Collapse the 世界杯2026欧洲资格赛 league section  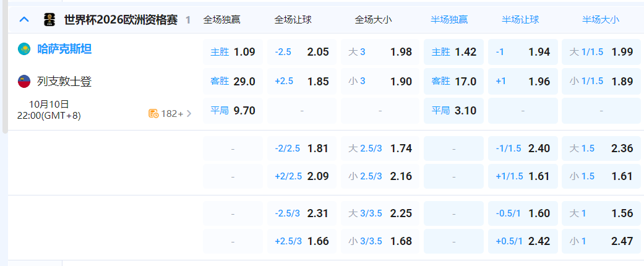click(x=24, y=20)
